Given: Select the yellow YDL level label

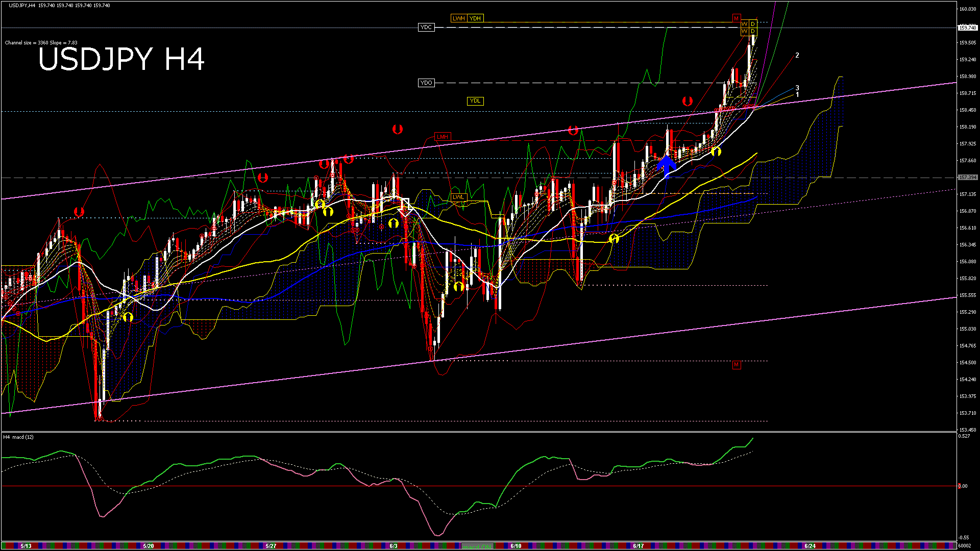Looking at the screenshot, I should [475, 101].
